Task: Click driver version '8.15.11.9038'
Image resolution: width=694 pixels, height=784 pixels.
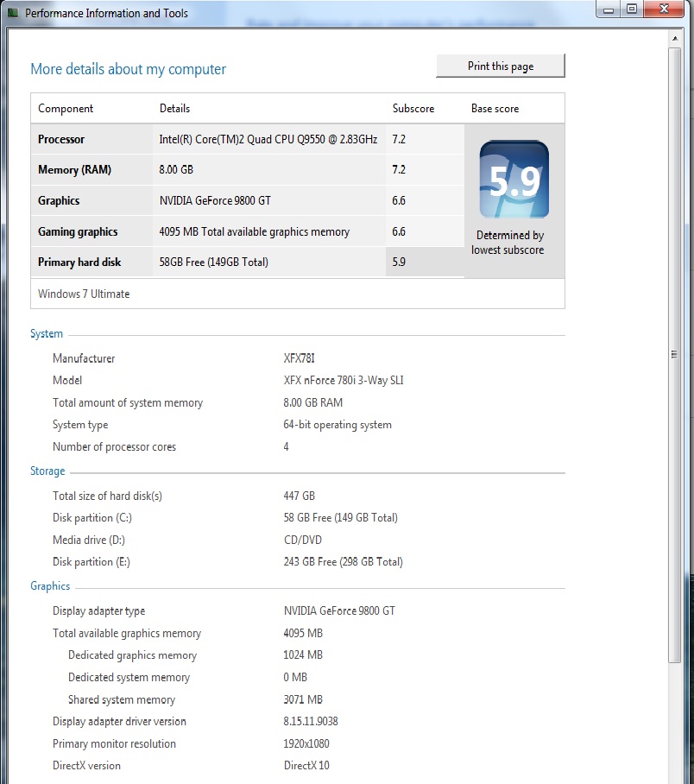Action: coord(311,721)
